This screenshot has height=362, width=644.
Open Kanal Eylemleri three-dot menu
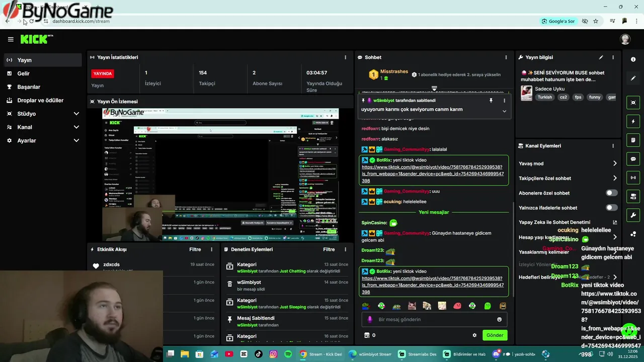click(x=613, y=146)
